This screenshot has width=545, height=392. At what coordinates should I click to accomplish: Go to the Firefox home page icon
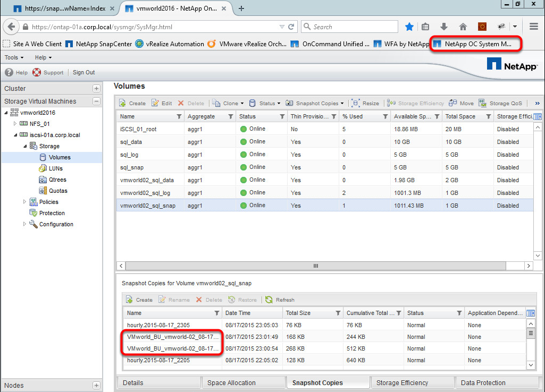pos(463,27)
